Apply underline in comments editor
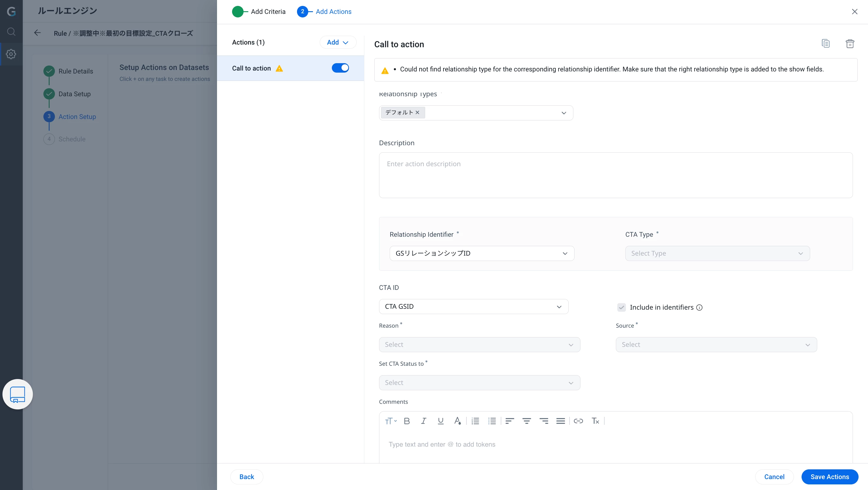This screenshot has width=868, height=490. click(x=440, y=421)
